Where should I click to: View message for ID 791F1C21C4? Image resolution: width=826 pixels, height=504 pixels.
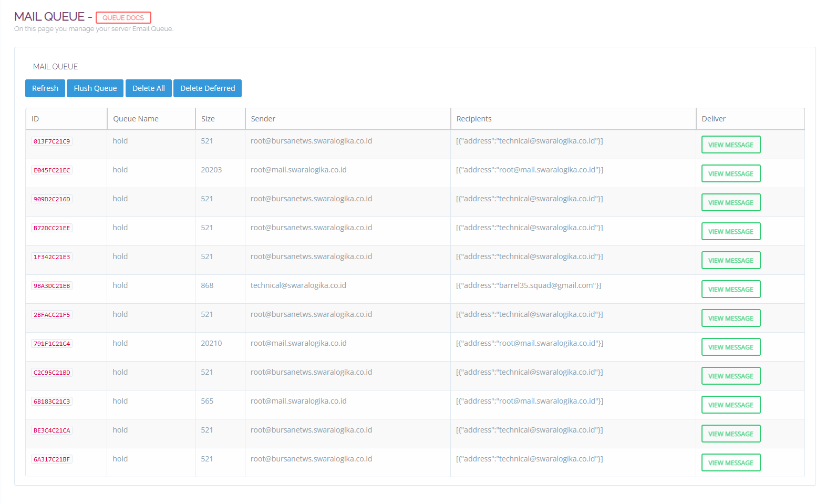(731, 347)
